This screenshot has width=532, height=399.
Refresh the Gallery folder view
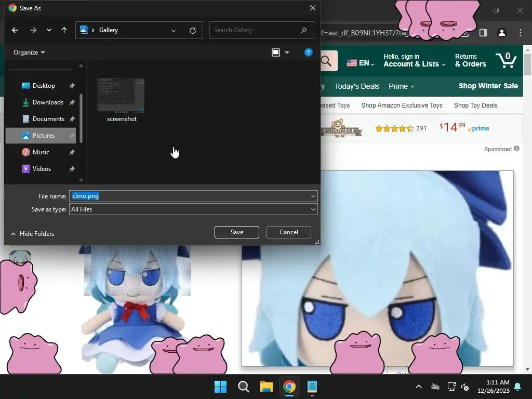[x=193, y=31]
